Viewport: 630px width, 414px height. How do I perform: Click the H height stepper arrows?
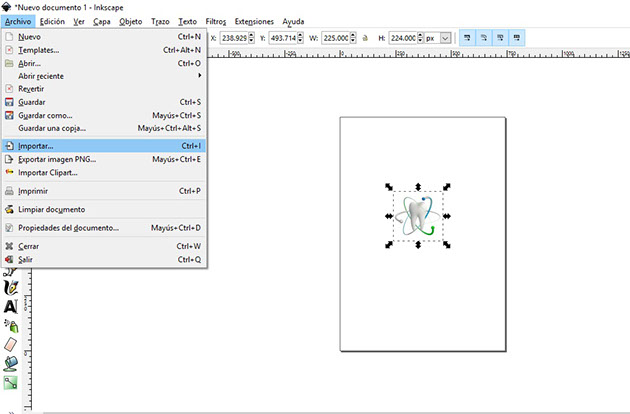(x=420, y=38)
